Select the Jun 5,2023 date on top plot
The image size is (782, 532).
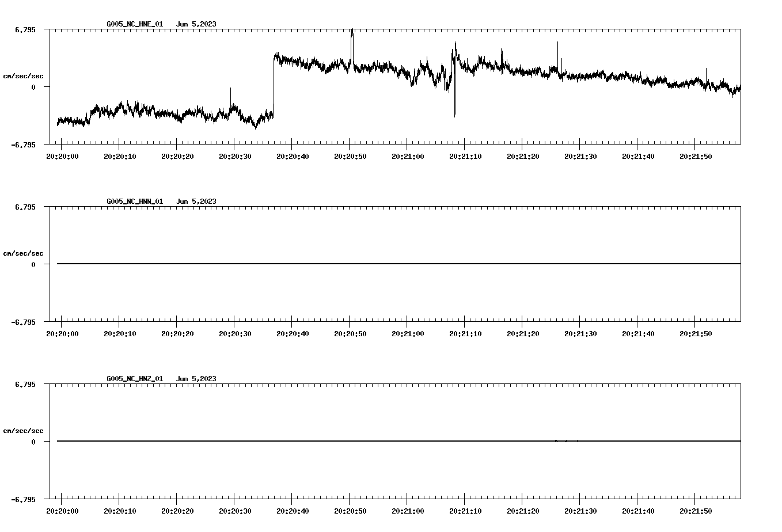pyautogui.click(x=196, y=25)
